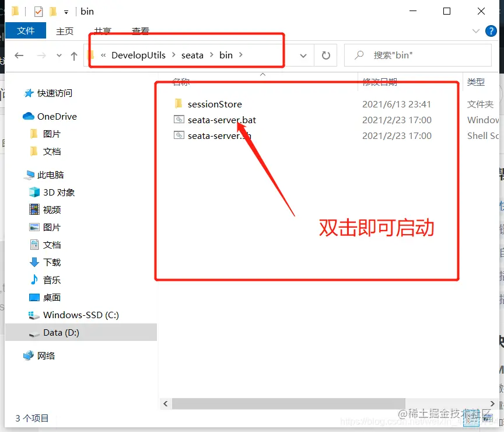Click the back navigation arrow
504x432 pixels.
(x=19, y=55)
